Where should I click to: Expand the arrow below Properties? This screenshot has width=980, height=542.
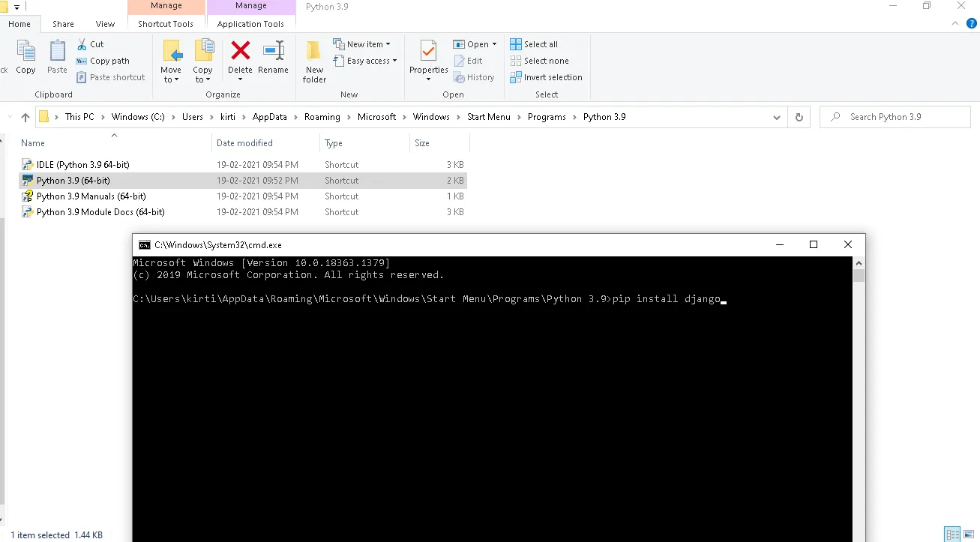[428, 79]
